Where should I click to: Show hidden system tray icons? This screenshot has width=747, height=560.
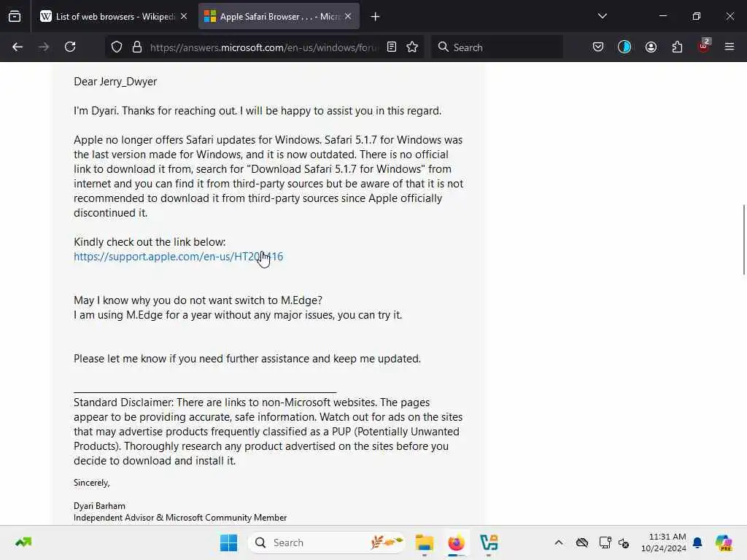(x=559, y=542)
